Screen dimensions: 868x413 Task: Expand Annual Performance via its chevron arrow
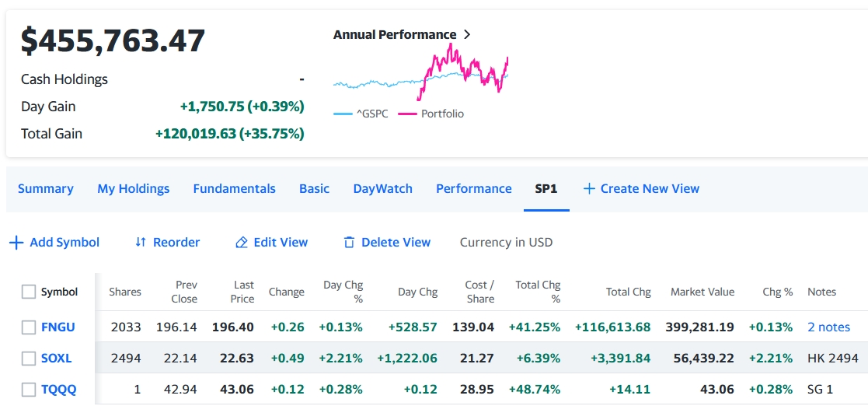point(467,35)
